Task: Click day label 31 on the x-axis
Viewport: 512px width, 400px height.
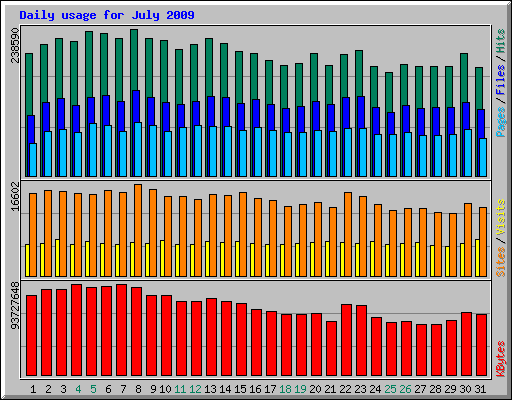Action: 480,389
